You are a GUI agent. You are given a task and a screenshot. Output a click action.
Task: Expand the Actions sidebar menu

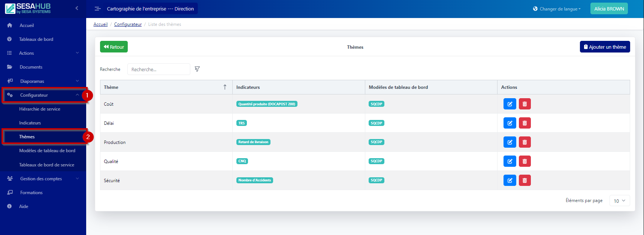43,53
